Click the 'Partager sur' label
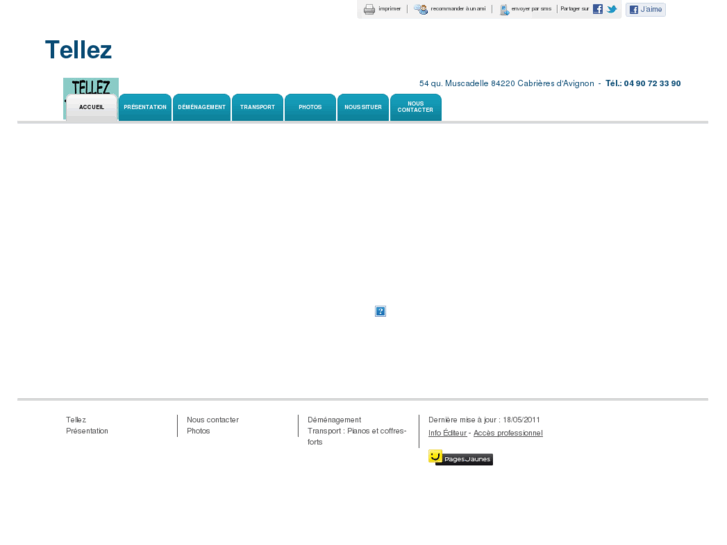 574,9
